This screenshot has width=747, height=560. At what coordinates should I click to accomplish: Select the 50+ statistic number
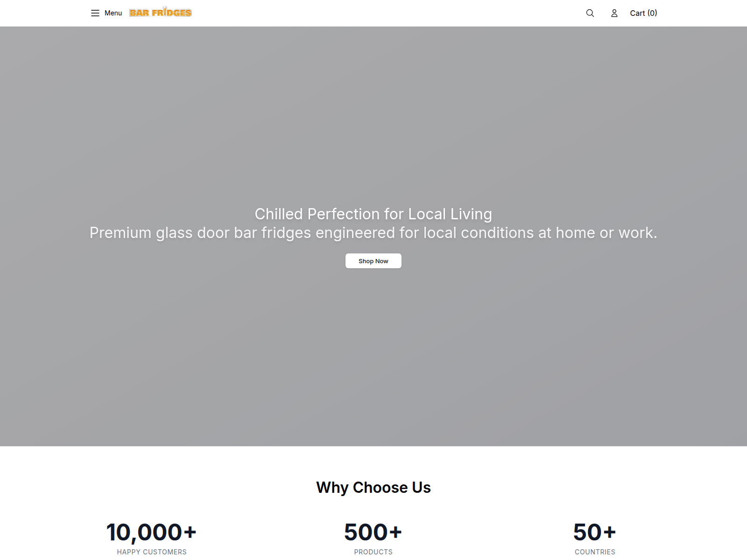(595, 532)
